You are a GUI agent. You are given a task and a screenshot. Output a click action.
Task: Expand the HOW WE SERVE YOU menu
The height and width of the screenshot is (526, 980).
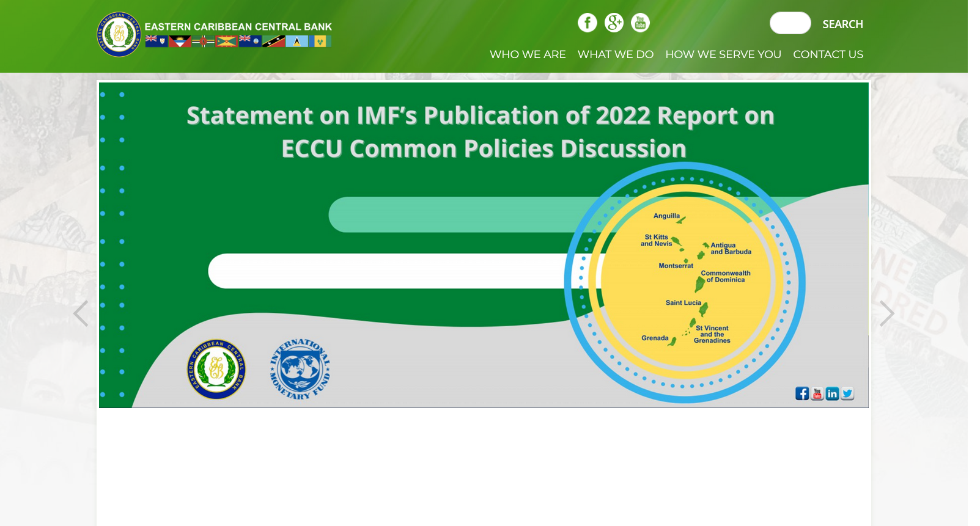(723, 54)
